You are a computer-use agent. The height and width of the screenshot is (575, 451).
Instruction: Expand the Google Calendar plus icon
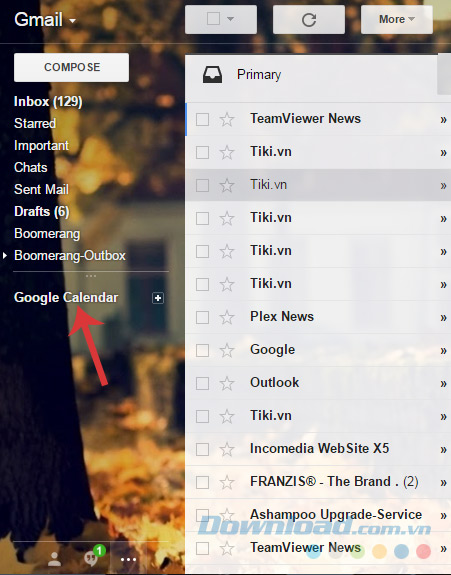pos(158,298)
